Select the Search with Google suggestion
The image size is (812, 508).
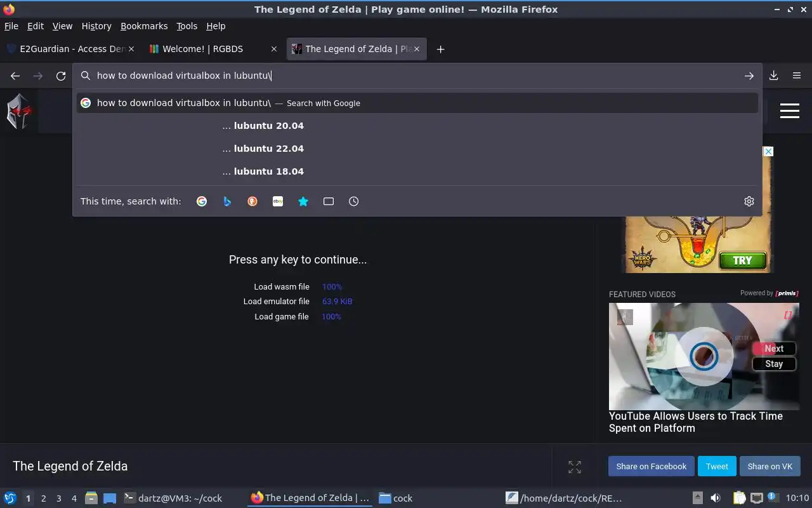(417, 103)
